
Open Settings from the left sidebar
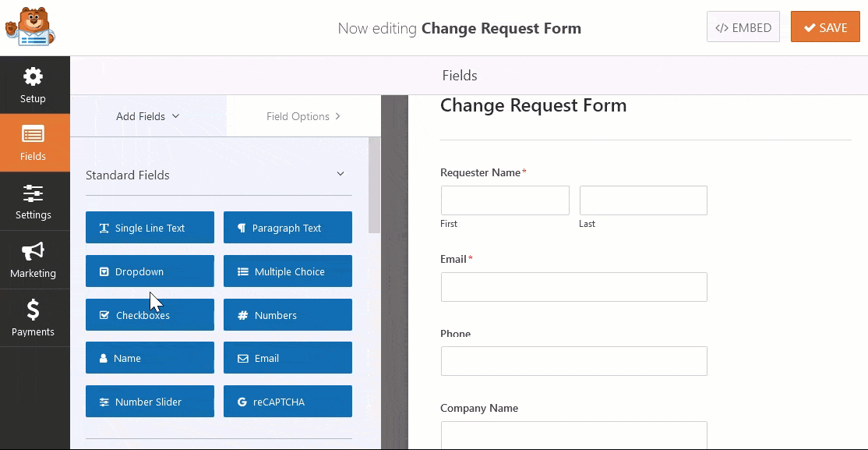pos(34,201)
